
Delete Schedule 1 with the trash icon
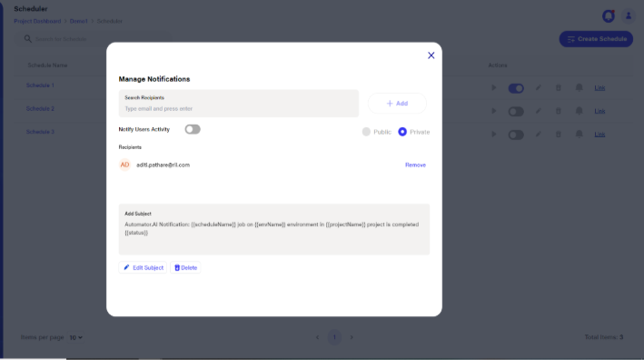[x=558, y=87]
